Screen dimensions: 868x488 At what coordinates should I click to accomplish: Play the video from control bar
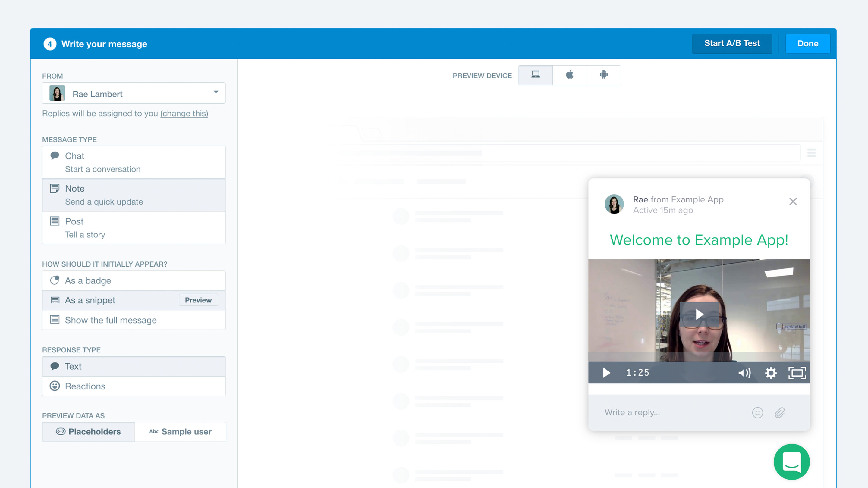(606, 373)
